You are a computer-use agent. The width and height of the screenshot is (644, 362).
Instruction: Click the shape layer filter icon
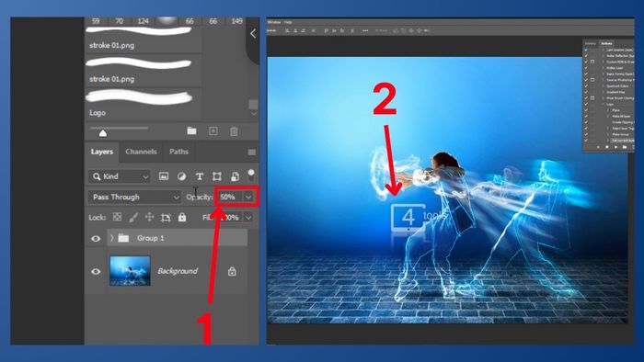click(x=217, y=176)
